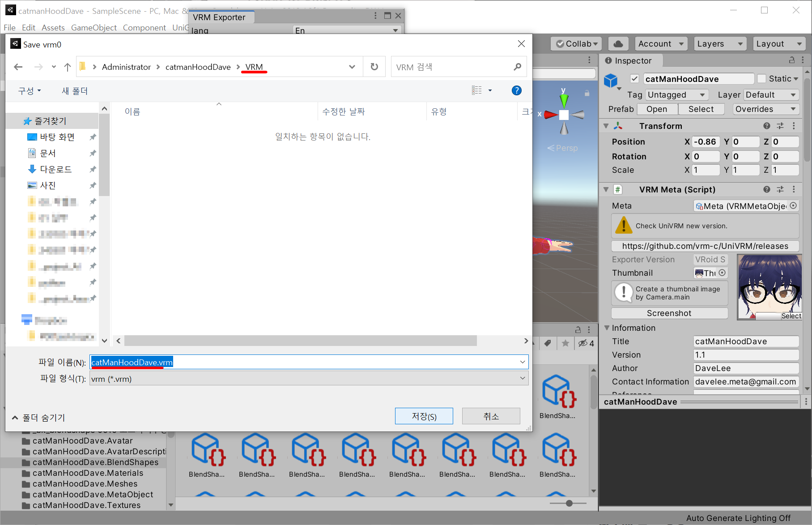Image resolution: width=812 pixels, height=525 pixels.
Task: Open the Layers dropdown
Action: 720,44
